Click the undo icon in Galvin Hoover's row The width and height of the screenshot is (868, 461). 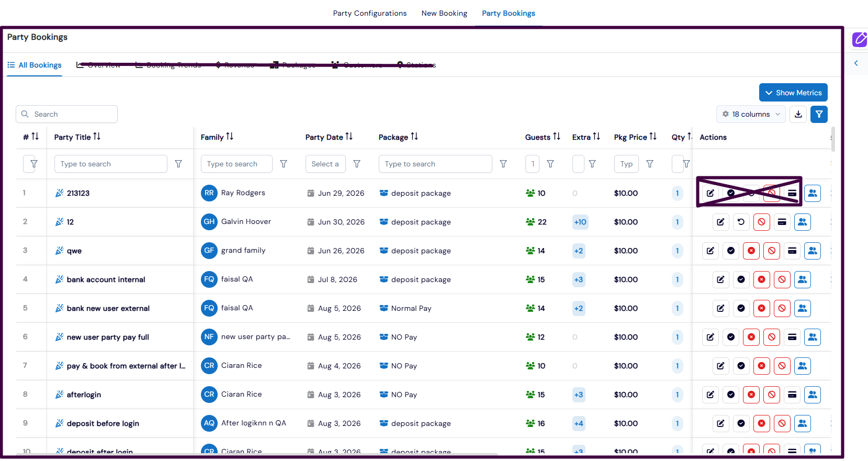pyautogui.click(x=741, y=222)
